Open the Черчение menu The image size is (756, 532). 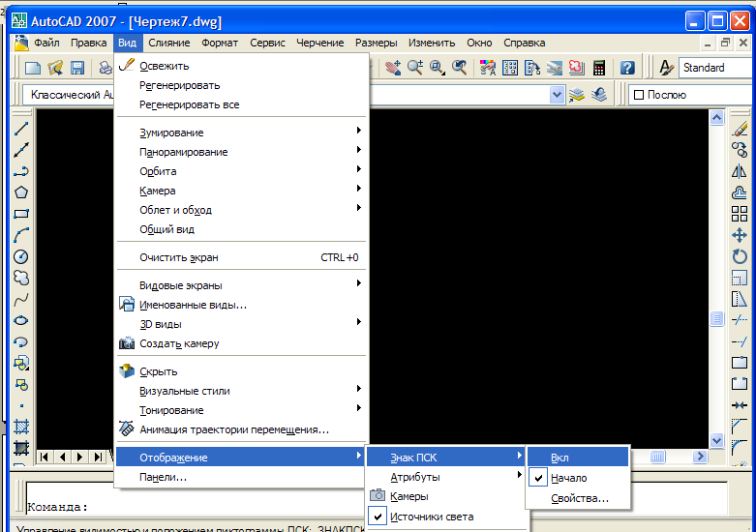[320, 43]
